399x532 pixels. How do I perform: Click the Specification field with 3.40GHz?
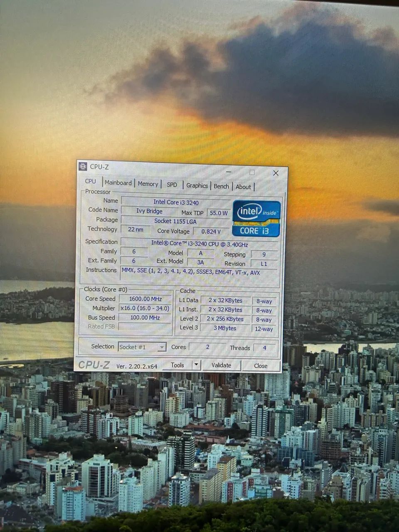coord(199,244)
